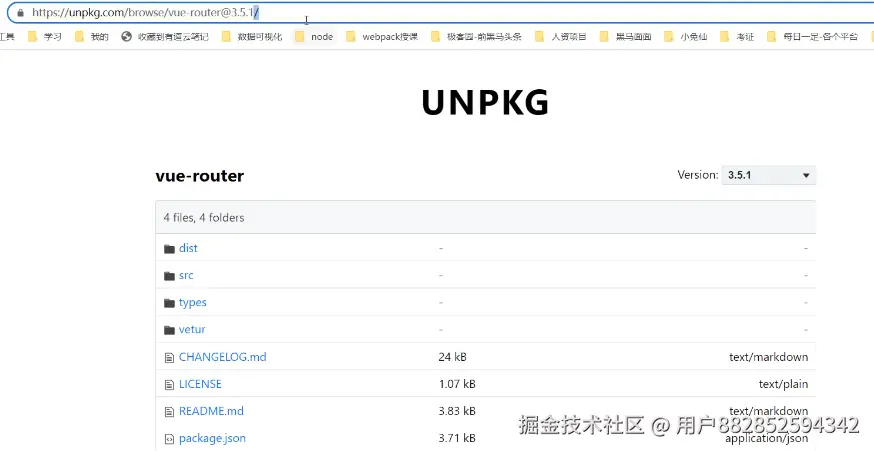The height and width of the screenshot is (451, 874).
Task: Open the 小兔仙 bookmark folder
Action: click(686, 37)
